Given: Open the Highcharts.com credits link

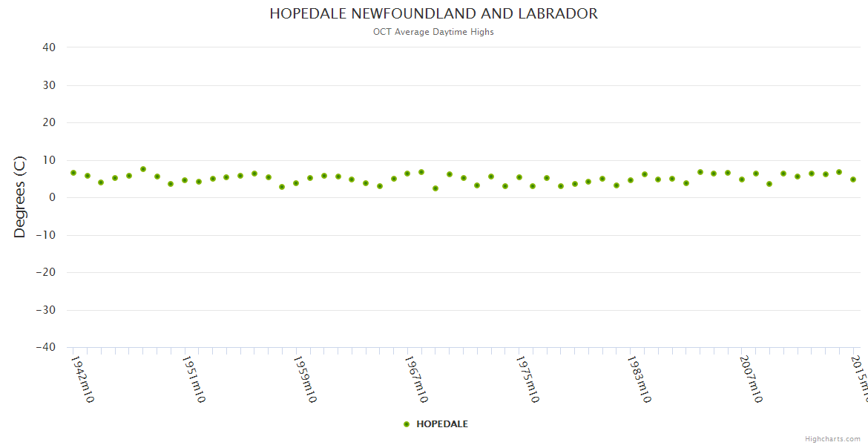Looking at the screenshot, I should tap(832, 439).
